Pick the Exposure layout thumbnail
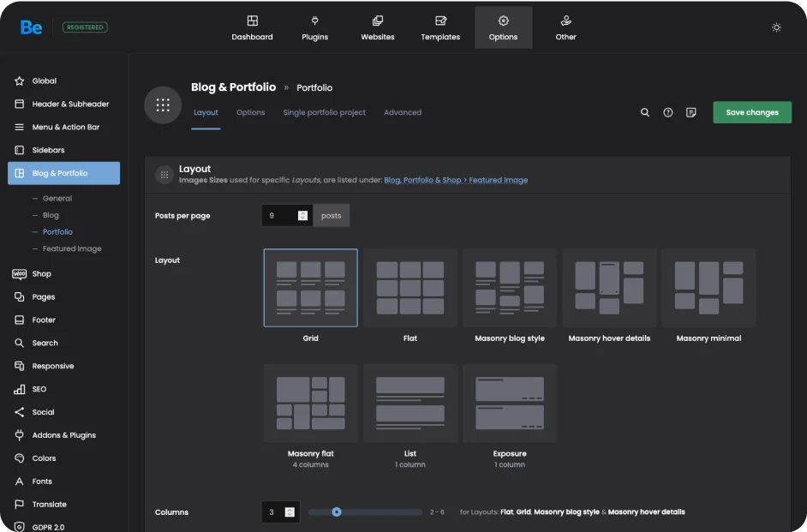The height and width of the screenshot is (532, 807). [510, 403]
